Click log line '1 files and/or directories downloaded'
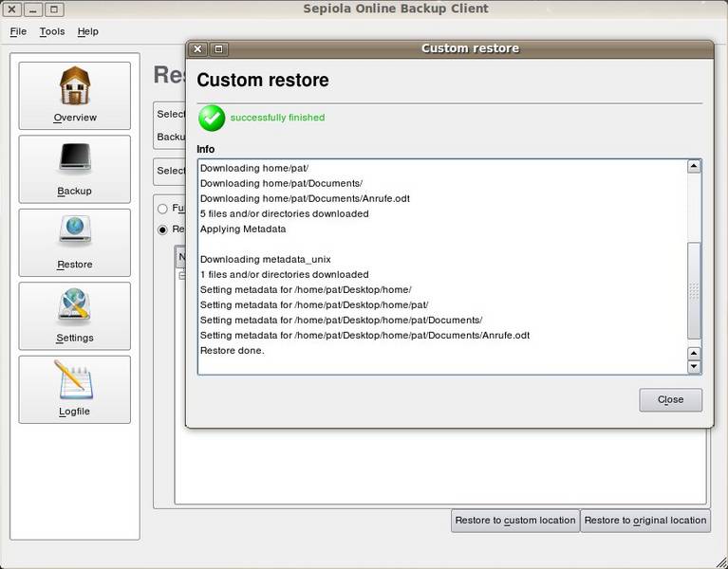Screen dimensions: 728x569 click(285, 274)
